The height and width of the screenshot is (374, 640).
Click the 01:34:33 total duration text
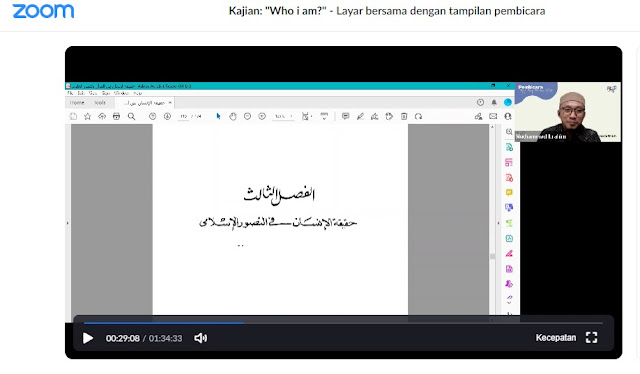[165, 338]
